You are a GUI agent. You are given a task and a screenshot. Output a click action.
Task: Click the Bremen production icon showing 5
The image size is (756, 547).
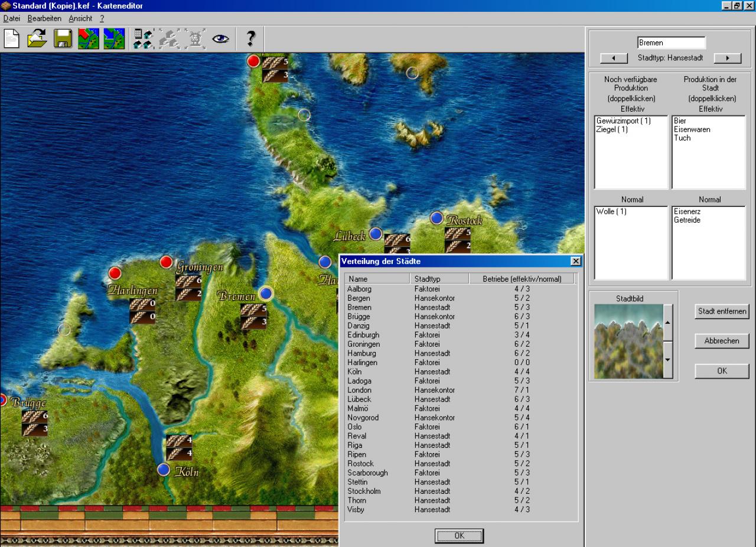coord(253,309)
